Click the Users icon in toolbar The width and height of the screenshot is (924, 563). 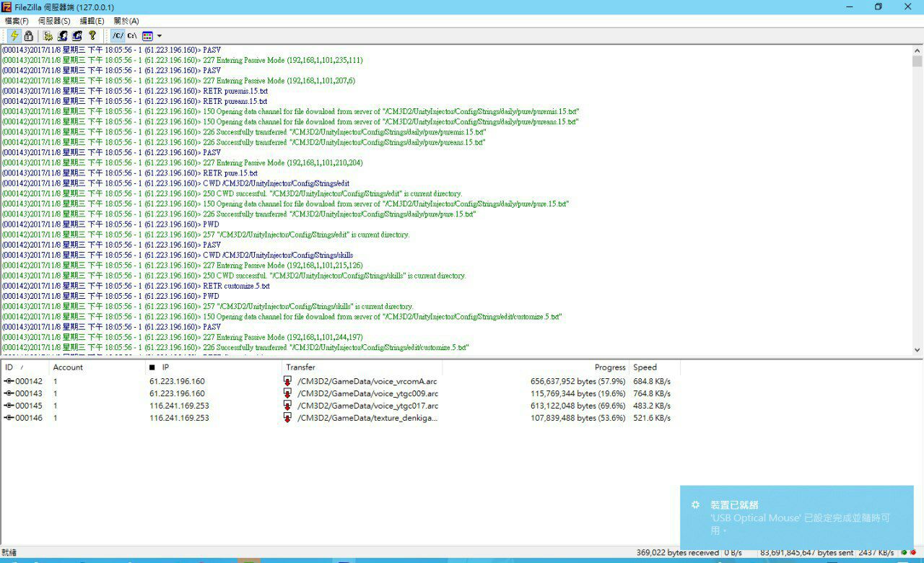(63, 35)
